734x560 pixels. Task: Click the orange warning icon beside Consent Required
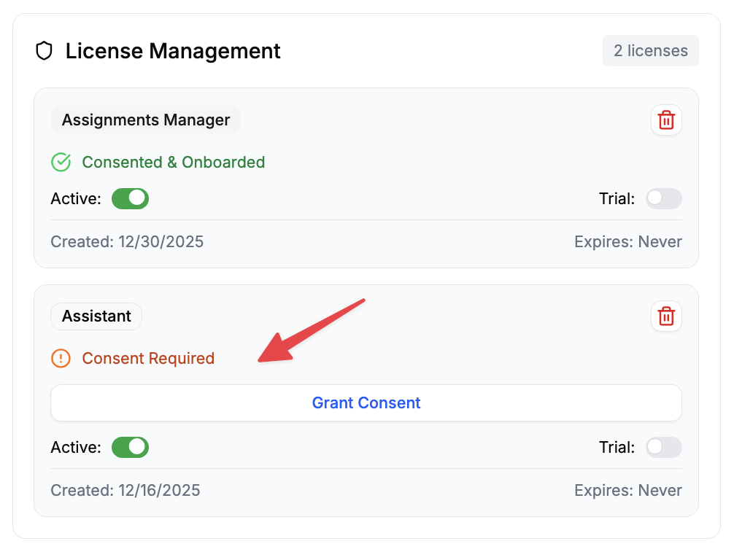click(x=61, y=358)
